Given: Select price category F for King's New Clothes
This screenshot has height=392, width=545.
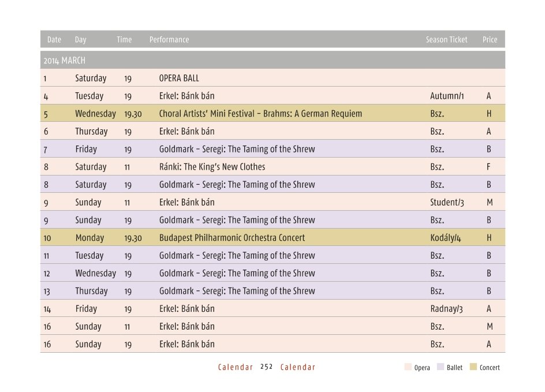Looking at the screenshot, I should click(x=488, y=167).
